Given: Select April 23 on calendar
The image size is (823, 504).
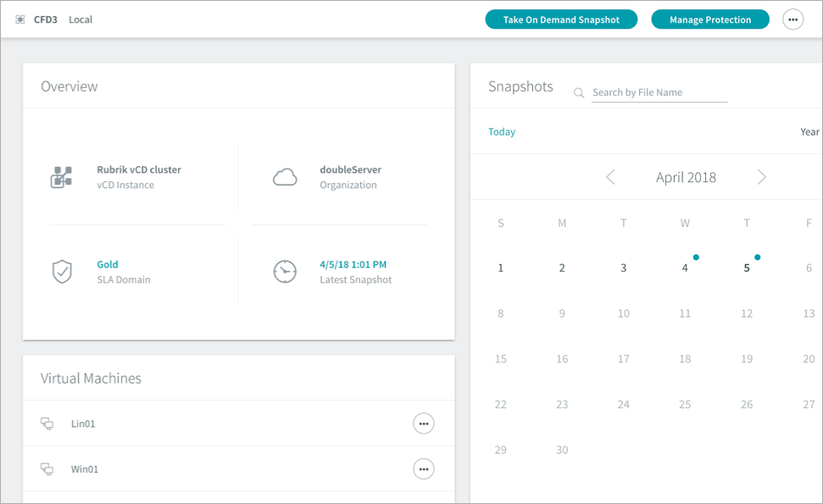Looking at the screenshot, I should [x=562, y=405].
